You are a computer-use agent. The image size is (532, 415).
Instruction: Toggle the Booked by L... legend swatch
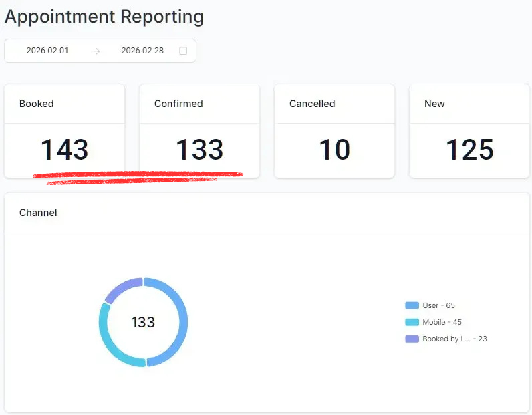click(412, 339)
